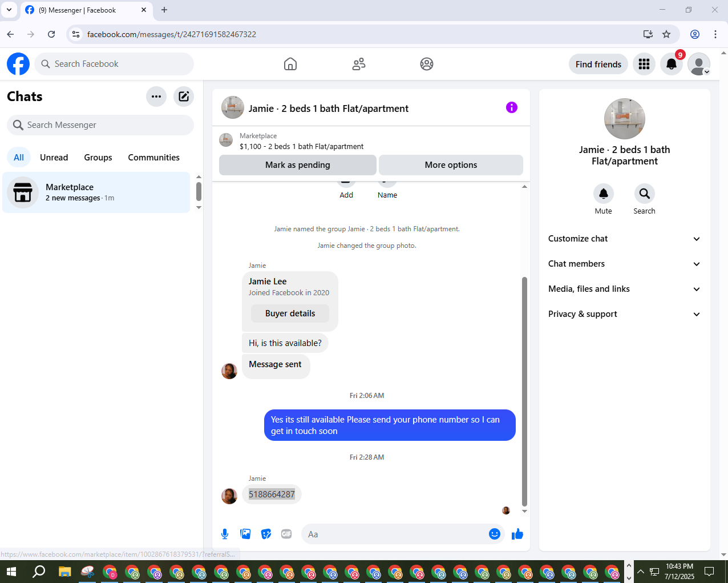This screenshot has width=728, height=583.
Task: Open the tab search dropdown arrow
Action: (9, 10)
